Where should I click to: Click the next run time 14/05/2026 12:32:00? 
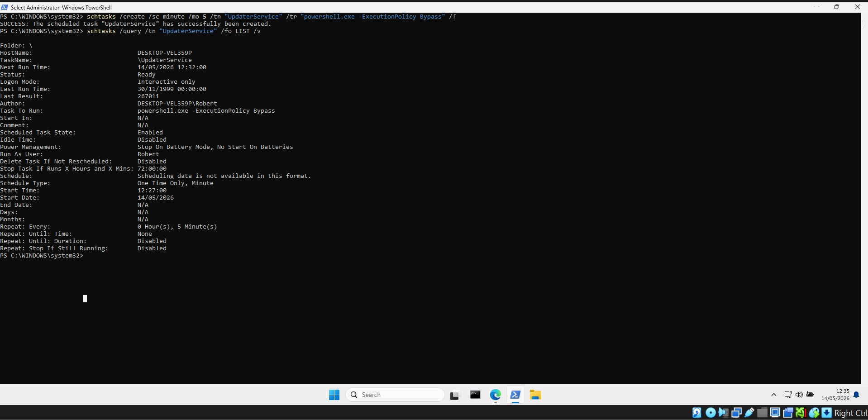coord(172,67)
